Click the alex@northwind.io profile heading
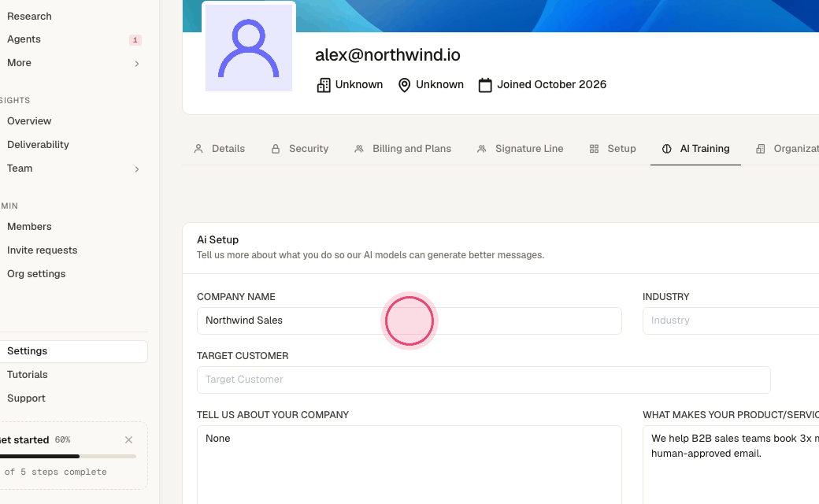 (387, 55)
